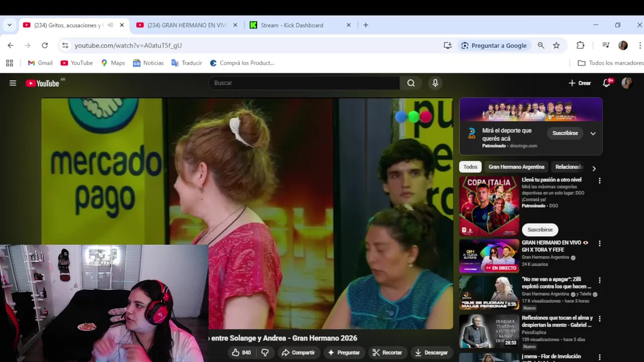Close the Gritos, acusaciones tab
This screenshot has height=362, width=644.
click(122, 25)
